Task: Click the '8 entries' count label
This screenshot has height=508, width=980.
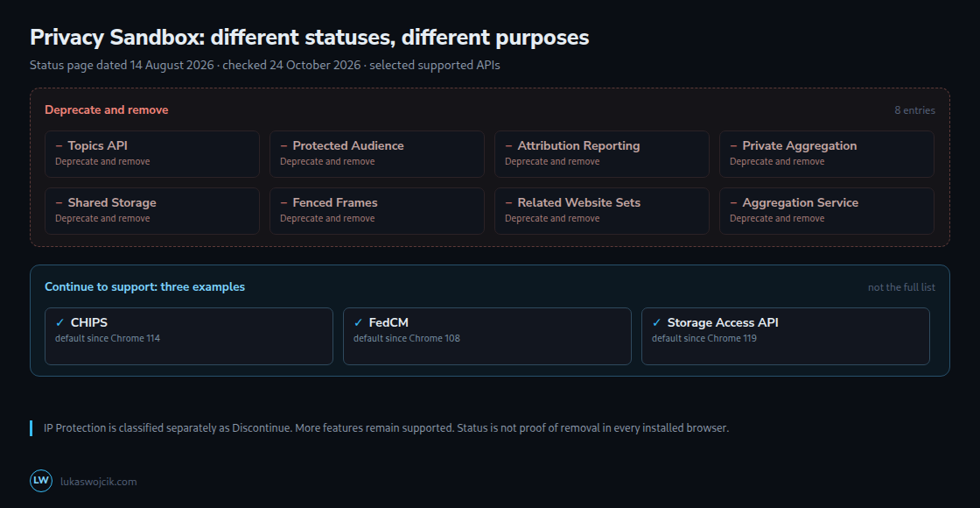Action: [x=915, y=110]
